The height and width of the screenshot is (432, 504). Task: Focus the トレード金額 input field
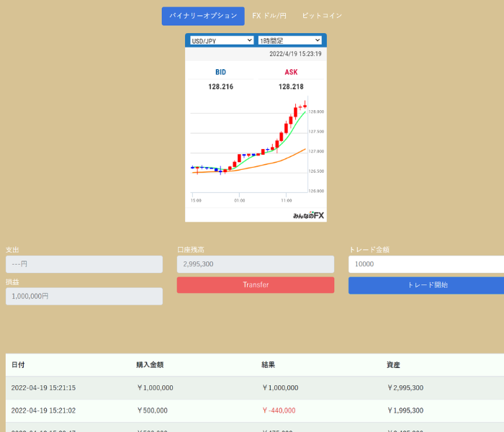point(428,264)
